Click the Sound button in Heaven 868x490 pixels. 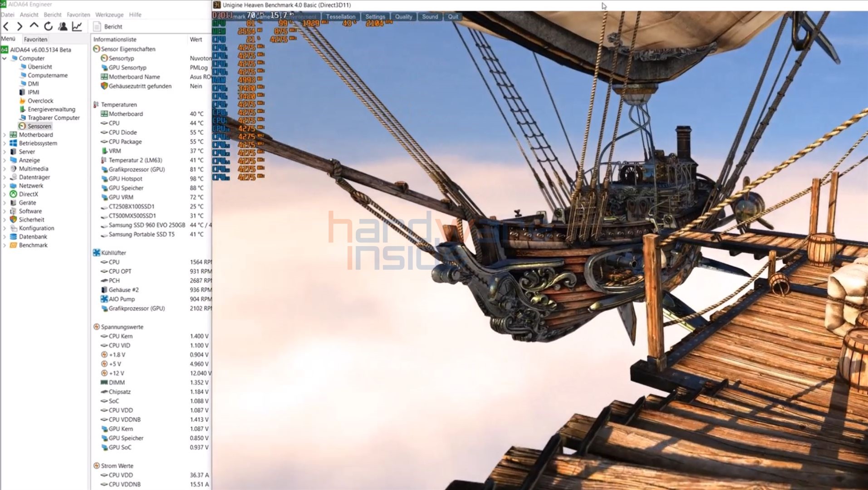(430, 17)
